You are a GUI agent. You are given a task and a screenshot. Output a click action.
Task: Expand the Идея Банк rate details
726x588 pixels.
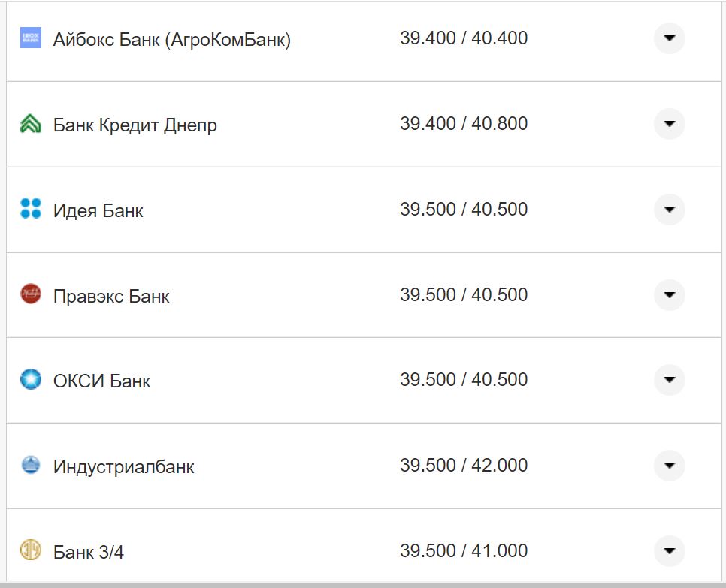669,210
